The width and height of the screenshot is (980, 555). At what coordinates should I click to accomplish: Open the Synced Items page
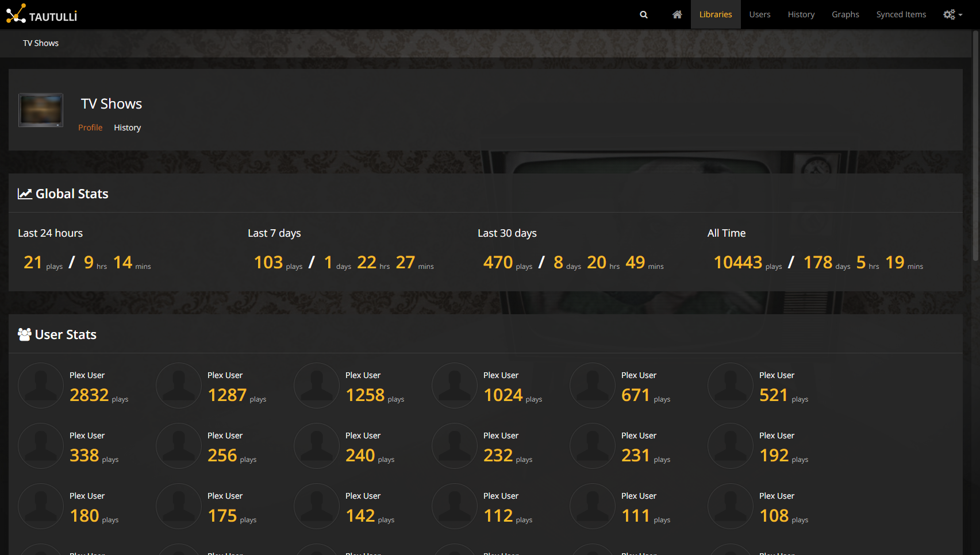pyautogui.click(x=901, y=15)
